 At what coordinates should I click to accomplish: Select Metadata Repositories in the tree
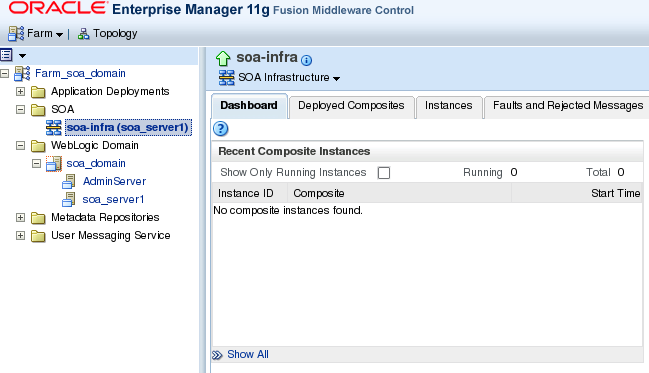pos(105,217)
